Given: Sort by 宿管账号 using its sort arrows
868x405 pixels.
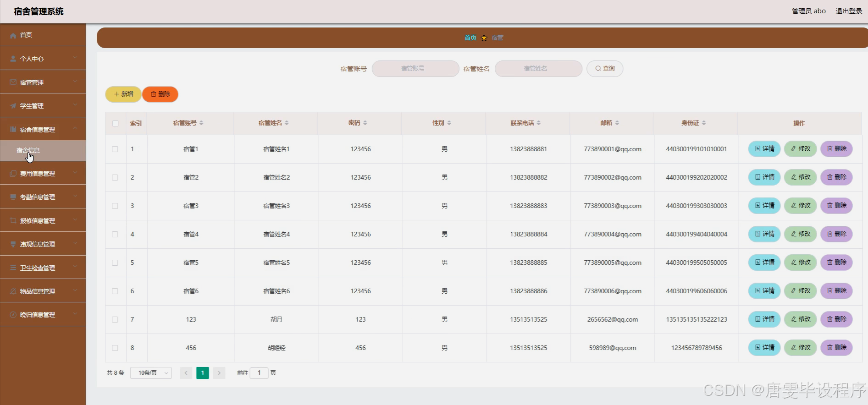Looking at the screenshot, I should click(x=201, y=123).
